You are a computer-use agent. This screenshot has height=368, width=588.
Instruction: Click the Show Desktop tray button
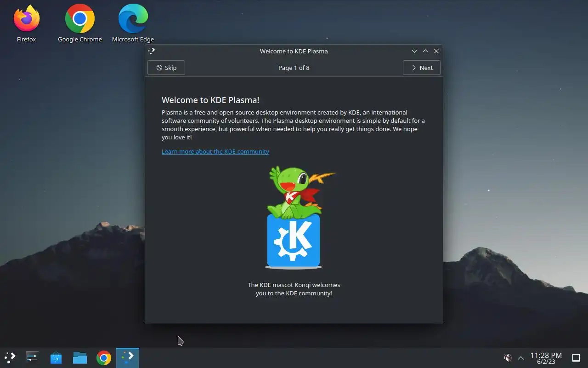click(x=576, y=357)
